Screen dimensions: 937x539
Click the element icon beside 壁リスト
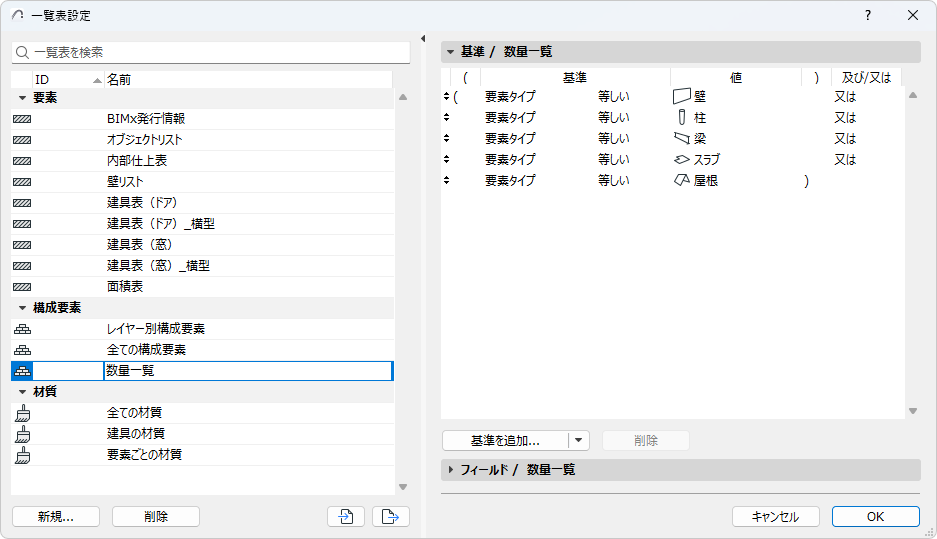point(22,182)
